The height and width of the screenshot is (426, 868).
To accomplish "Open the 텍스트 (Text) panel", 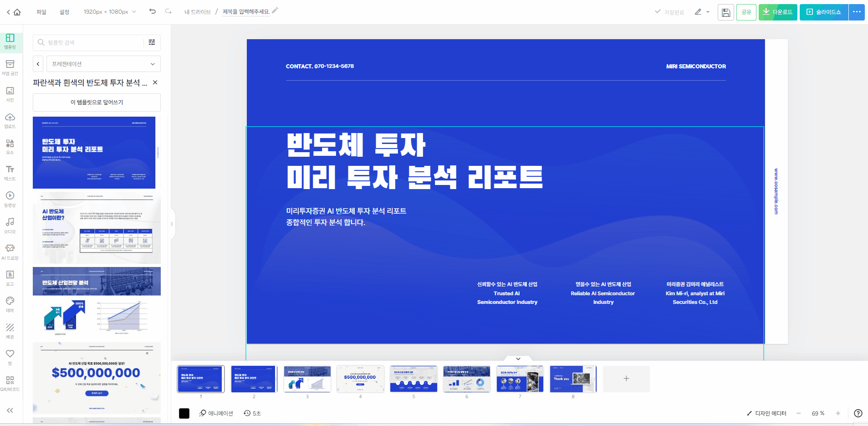I will tap(10, 173).
